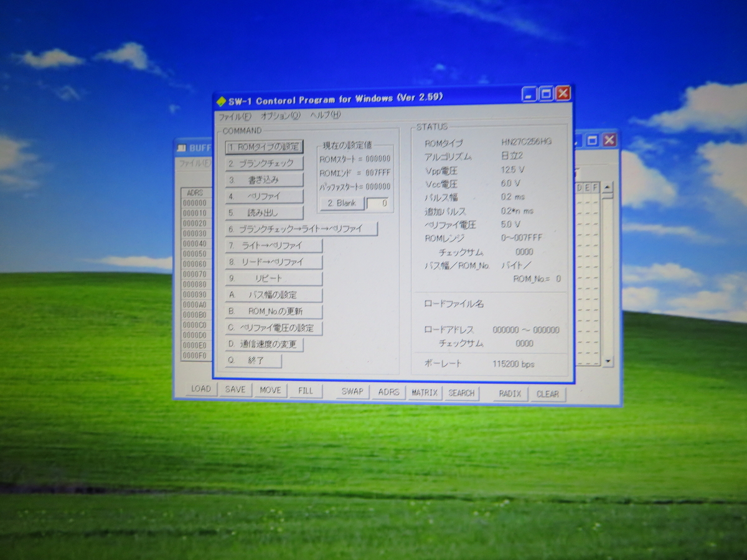Screen dimensions: 747x560
Task: Click the input field showing 0 beside 2. Blank
Action: [x=378, y=203]
